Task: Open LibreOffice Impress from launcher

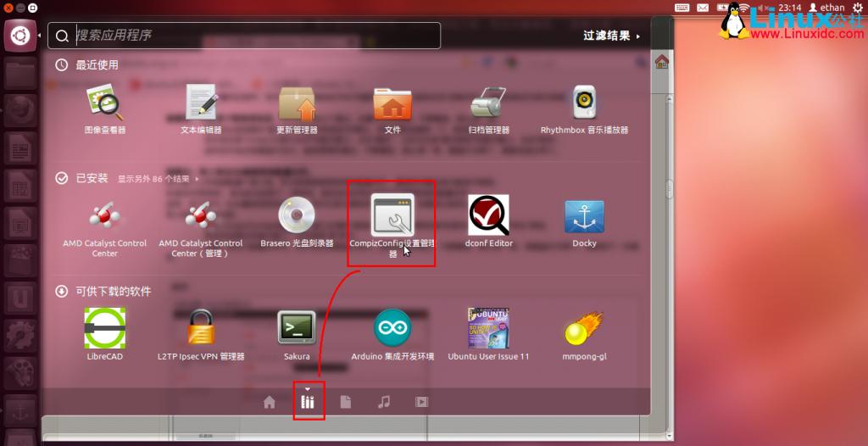Action: (x=20, y=224)
